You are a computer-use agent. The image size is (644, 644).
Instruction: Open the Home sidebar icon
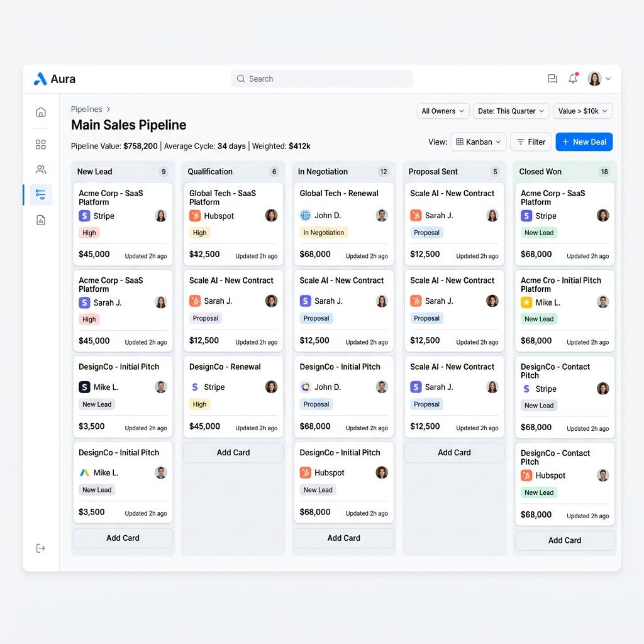click(41, 112)
